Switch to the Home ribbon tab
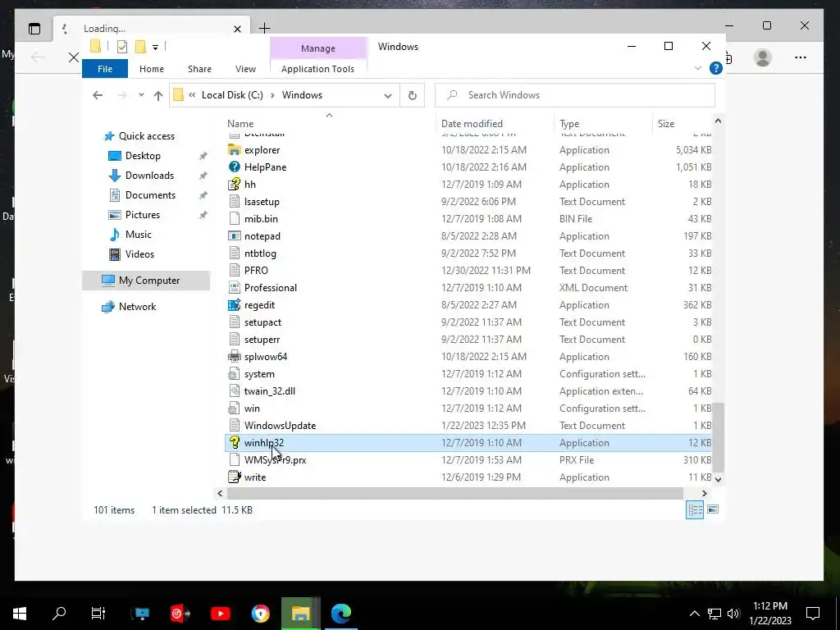 click(x=152, y=69)
